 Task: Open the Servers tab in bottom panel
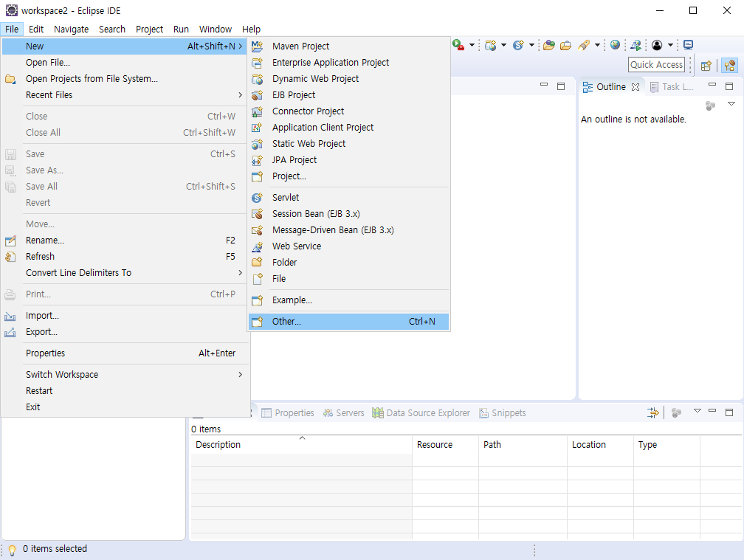point(343,413)
